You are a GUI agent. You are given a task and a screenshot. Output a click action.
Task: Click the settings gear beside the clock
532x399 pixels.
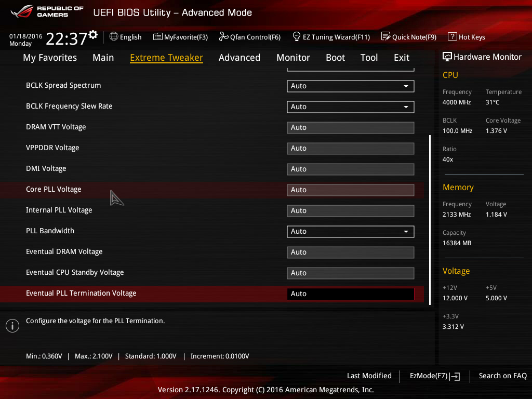[x=93, y=34]
